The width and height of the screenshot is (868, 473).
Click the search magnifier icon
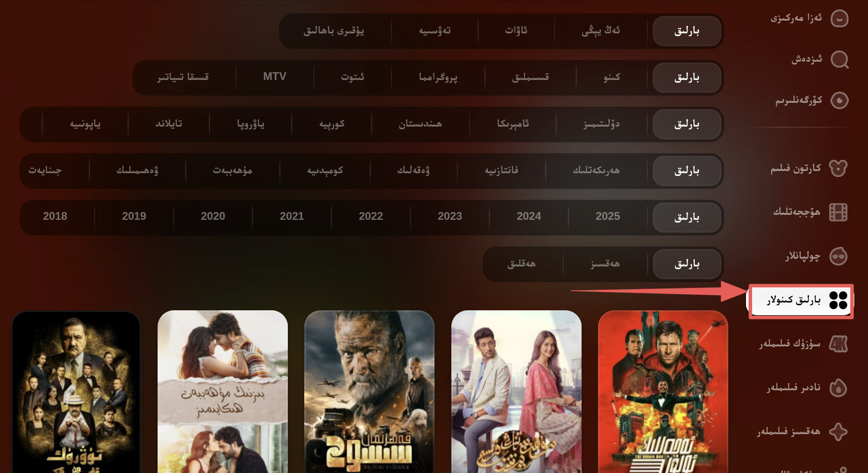(x=839, y=59)
